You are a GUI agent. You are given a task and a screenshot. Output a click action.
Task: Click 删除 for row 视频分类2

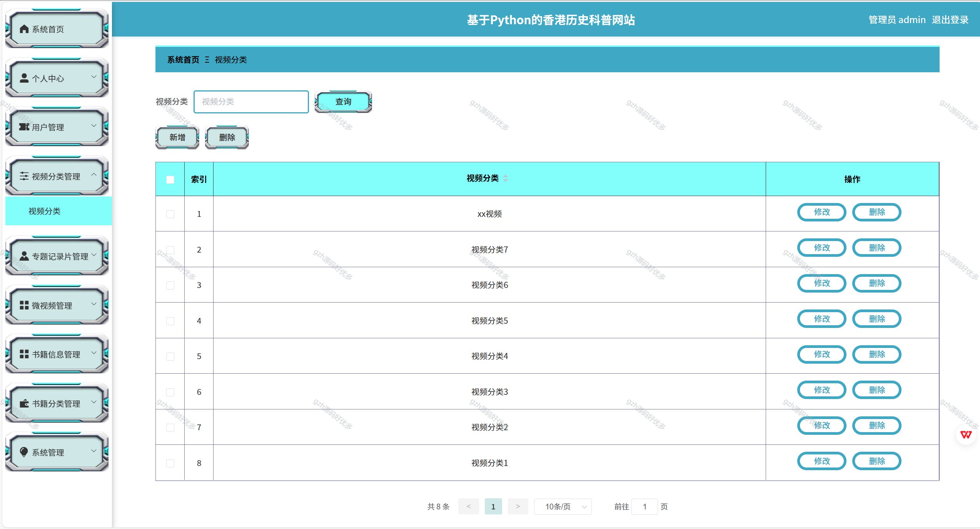pos(877,426)
